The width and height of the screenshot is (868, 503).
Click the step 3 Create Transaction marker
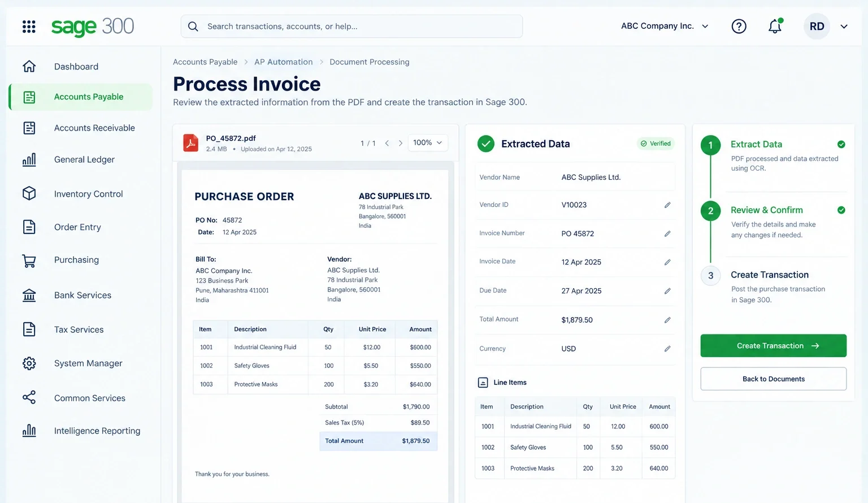coord(710,276)
